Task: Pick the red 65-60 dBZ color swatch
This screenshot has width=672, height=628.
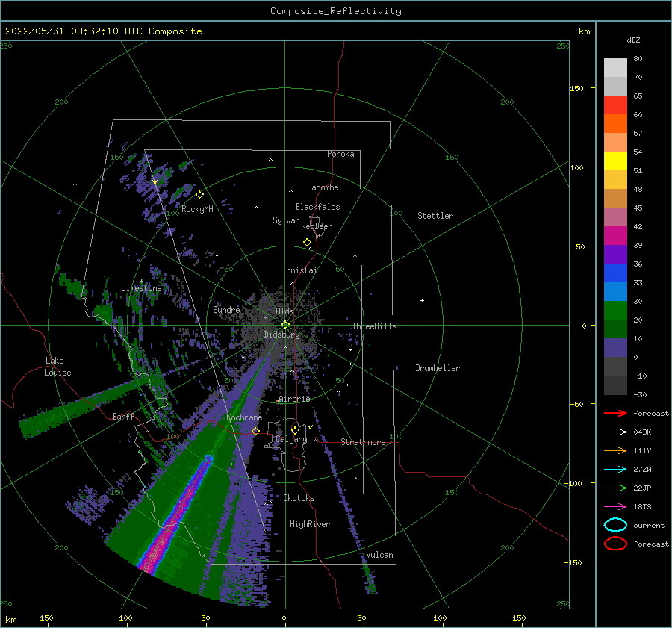Action: 615,105
